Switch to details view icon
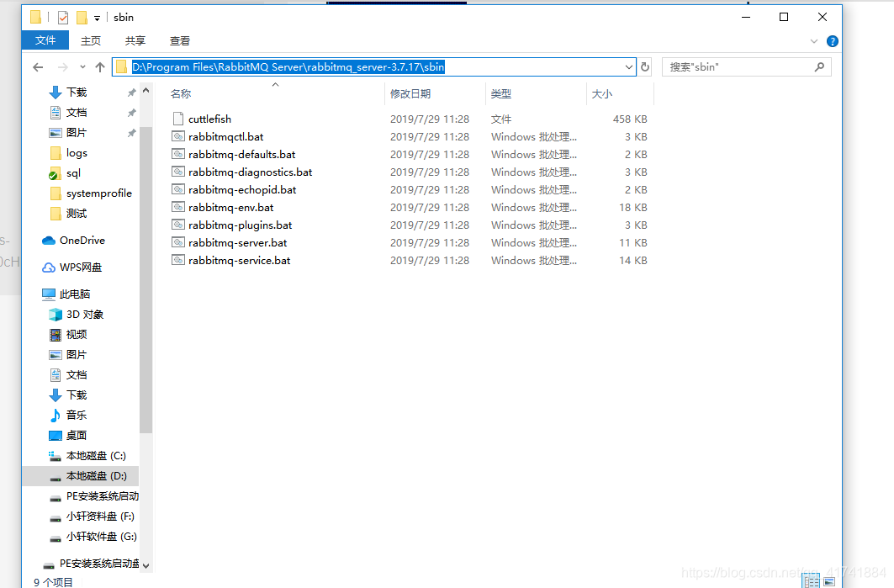This screenshot has height=588, width=894. [x=812, y=581]
